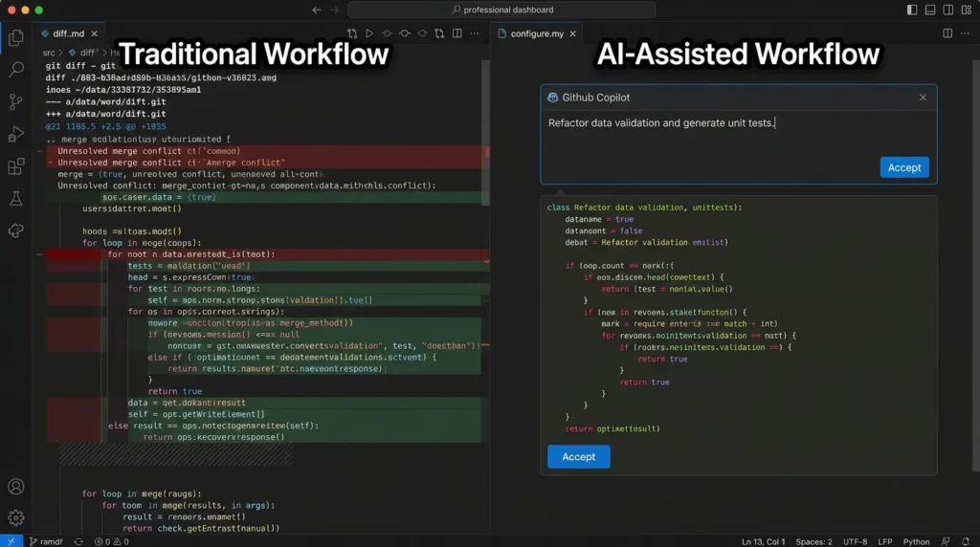Open the Extensions view

[x=16, y=166]
